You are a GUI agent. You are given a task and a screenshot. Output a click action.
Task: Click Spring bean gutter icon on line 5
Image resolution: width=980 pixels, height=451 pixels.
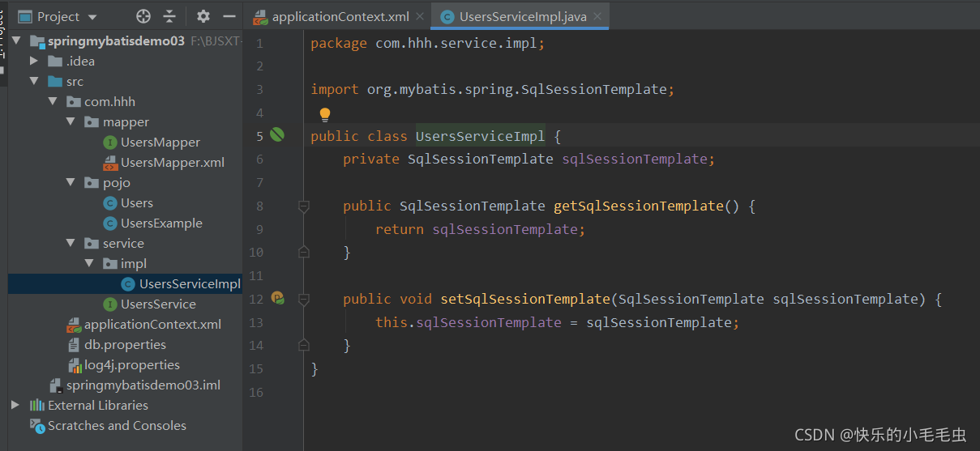(x=277, y=135)
